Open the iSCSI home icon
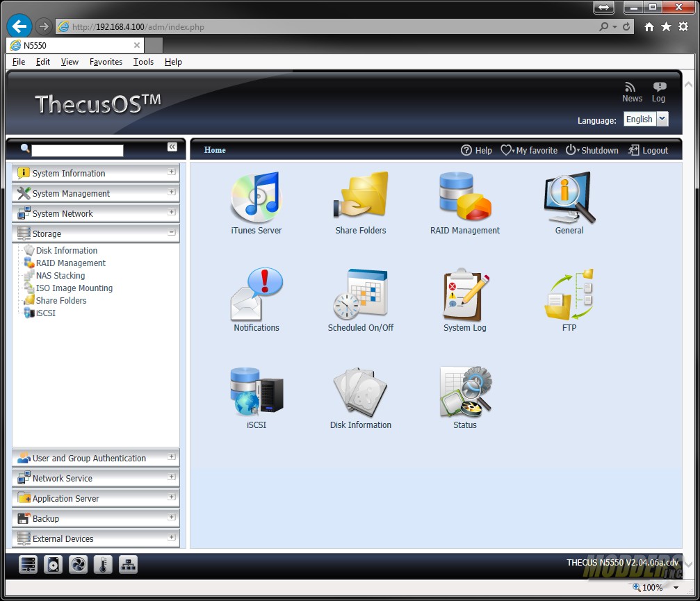The image size is (700, 601). tap(257, 392)
